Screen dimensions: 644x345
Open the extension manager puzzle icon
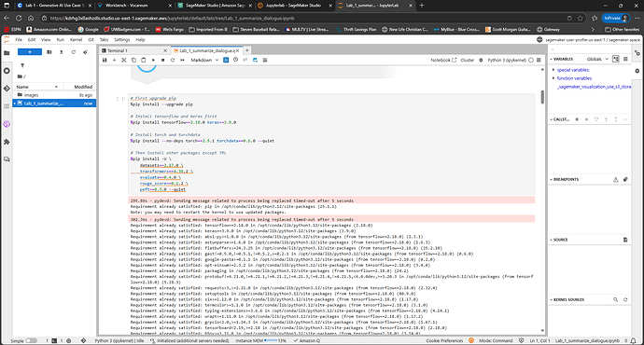click(x=7, y=142)
